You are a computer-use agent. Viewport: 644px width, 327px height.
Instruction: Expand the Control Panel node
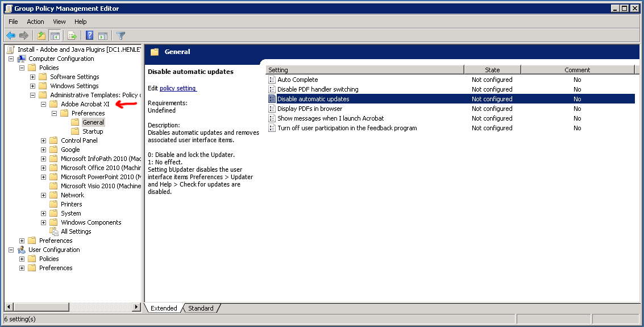(x=44, y=140)
